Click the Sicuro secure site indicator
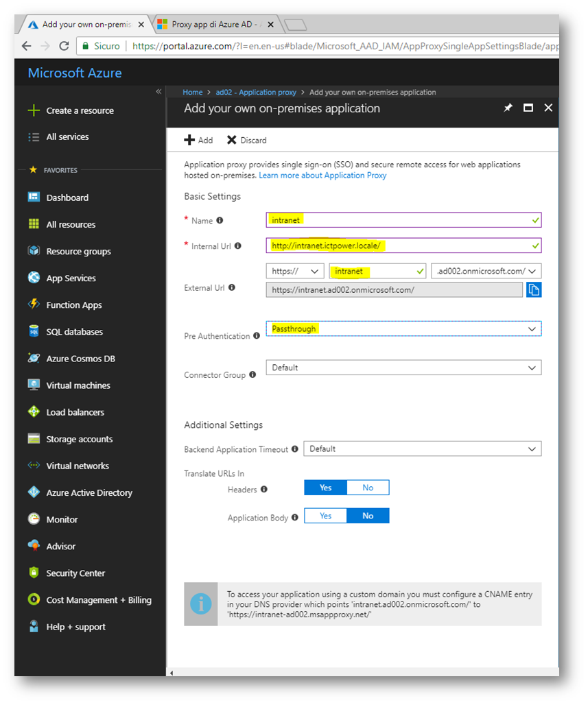 pyautogui.click(x=101, y=46)
